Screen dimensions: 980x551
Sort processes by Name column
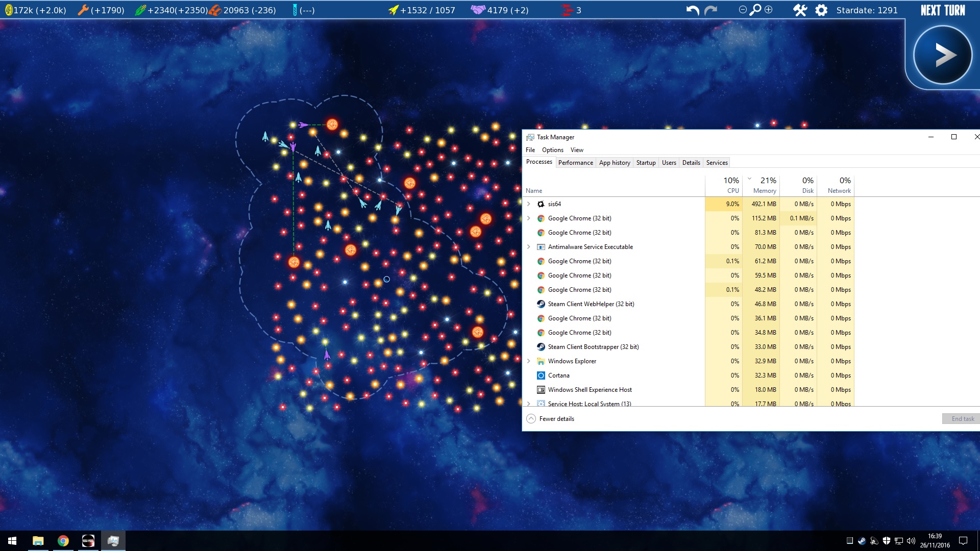click(614, 186)
